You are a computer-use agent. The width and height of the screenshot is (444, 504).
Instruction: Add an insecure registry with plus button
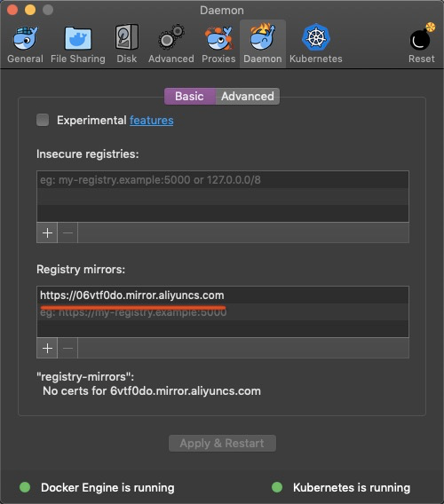(47, 232)
